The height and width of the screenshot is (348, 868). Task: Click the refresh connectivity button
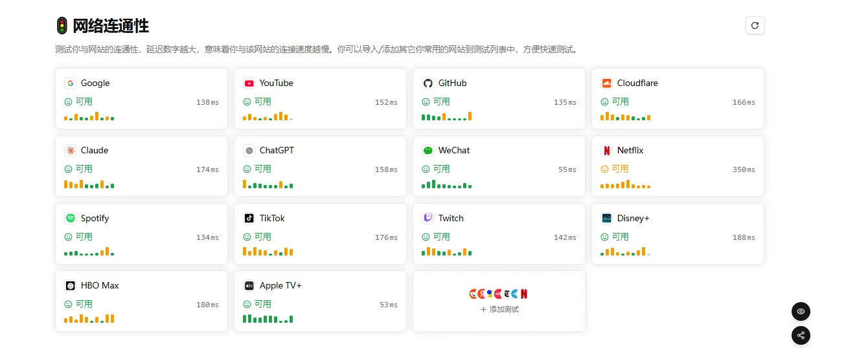(755, 25)
